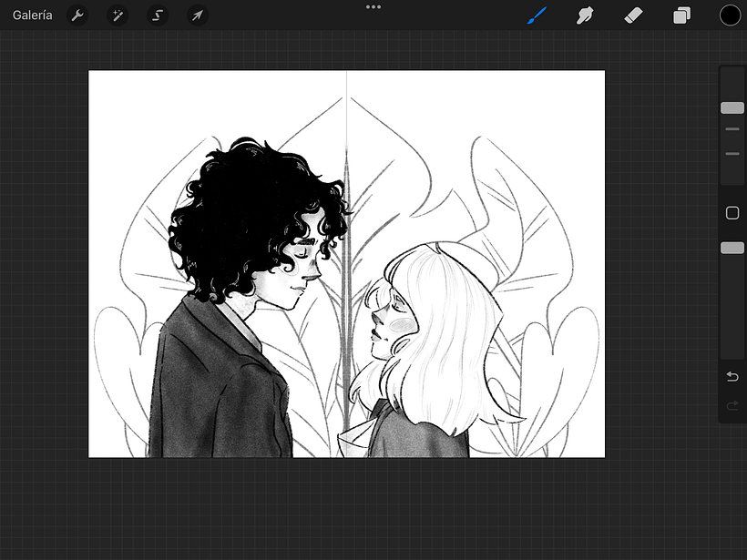Tap the square Modify button in sidebar
The width and height of the screenshot is (747, 560).
pyautogui.click(x=732, y=213)
